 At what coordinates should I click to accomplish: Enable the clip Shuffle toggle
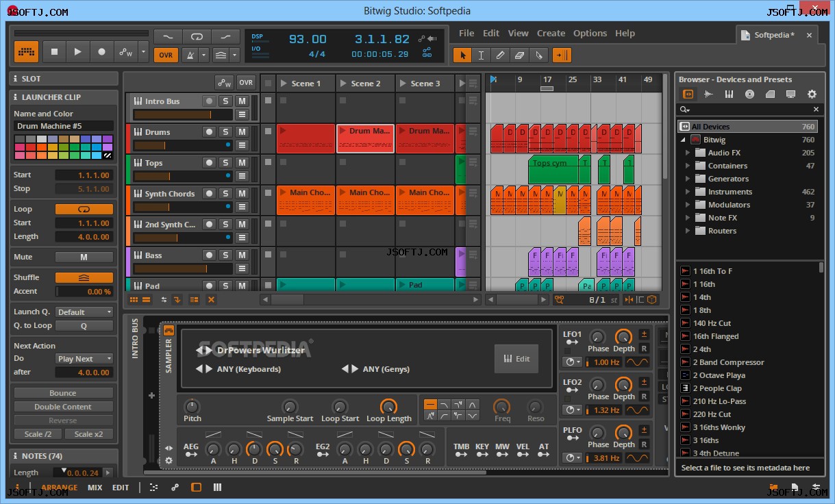click(84, 277)
